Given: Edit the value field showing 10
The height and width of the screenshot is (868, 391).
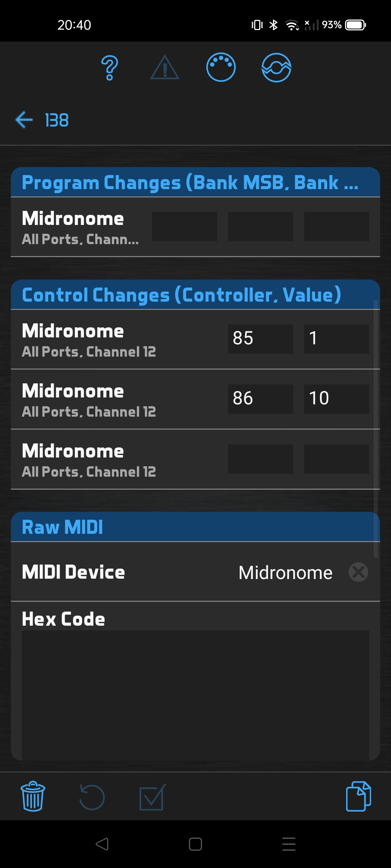Looking at the screenshot, I should (x=336, y=399).
